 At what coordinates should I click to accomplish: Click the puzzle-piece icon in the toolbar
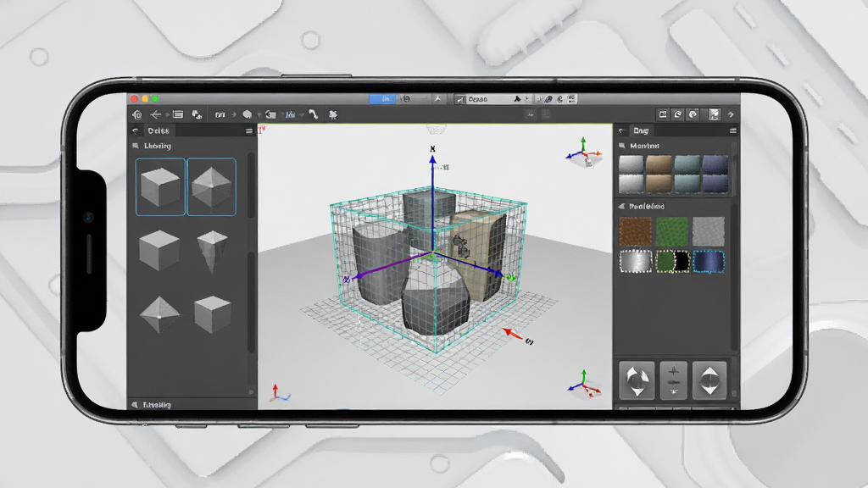[333, 114]
